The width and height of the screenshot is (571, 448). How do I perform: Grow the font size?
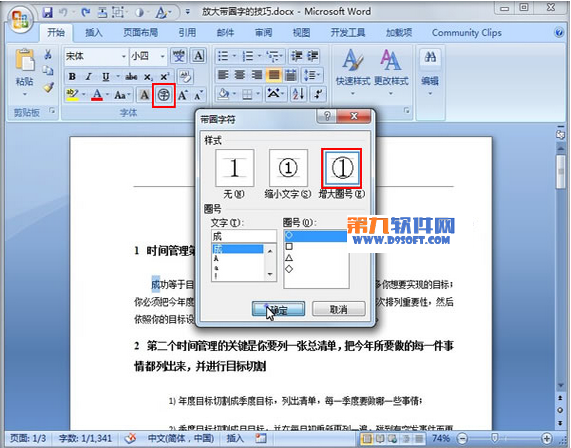pyautogui.click(x=183, y=95)
